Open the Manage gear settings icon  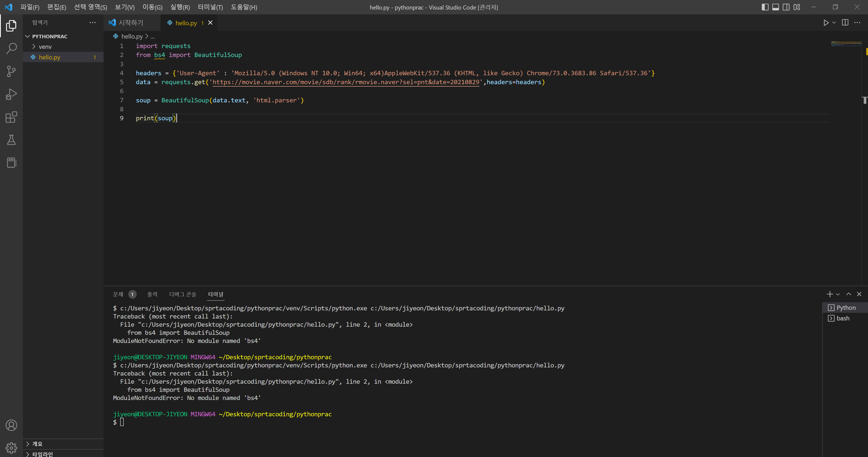coord(11,448)
